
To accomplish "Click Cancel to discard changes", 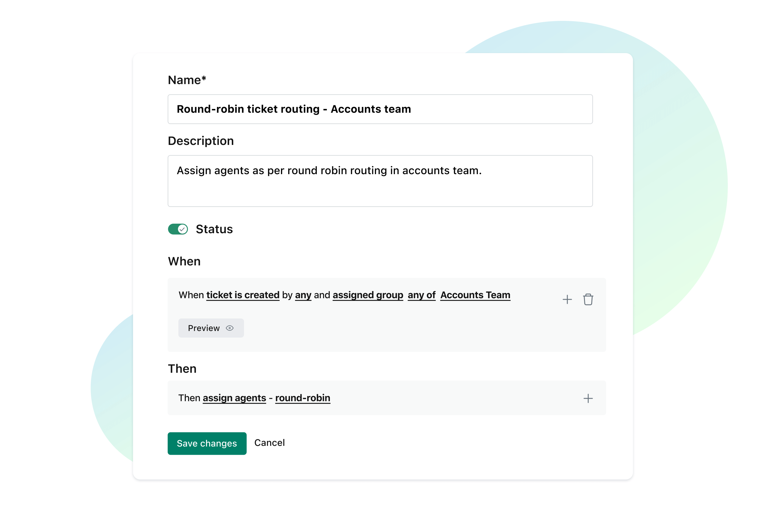I will point(269,442).
